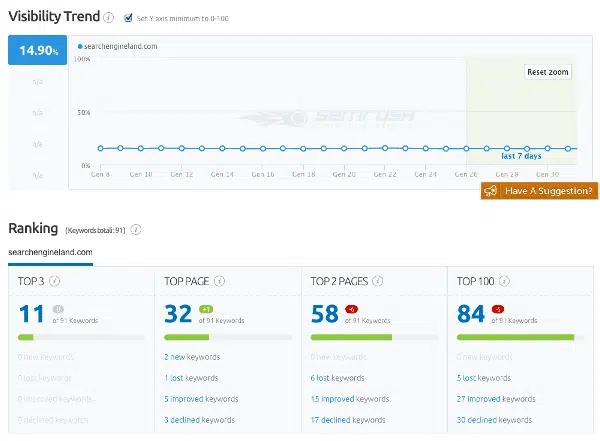600x441 pixels.
Task: Open 3 declined keywords under TOP PAGE
Action: click(x=199, y=420)
